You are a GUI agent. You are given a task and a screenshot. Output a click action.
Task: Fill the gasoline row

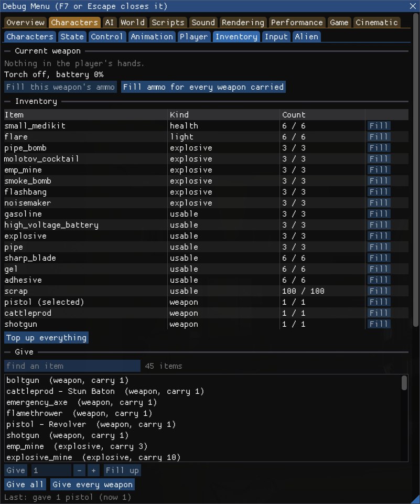pos(379,214)
